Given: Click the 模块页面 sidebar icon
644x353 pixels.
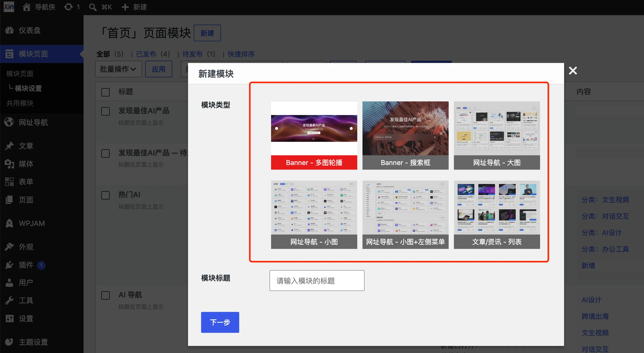Looking at the screenshot, I should click(x=9, y=54).
